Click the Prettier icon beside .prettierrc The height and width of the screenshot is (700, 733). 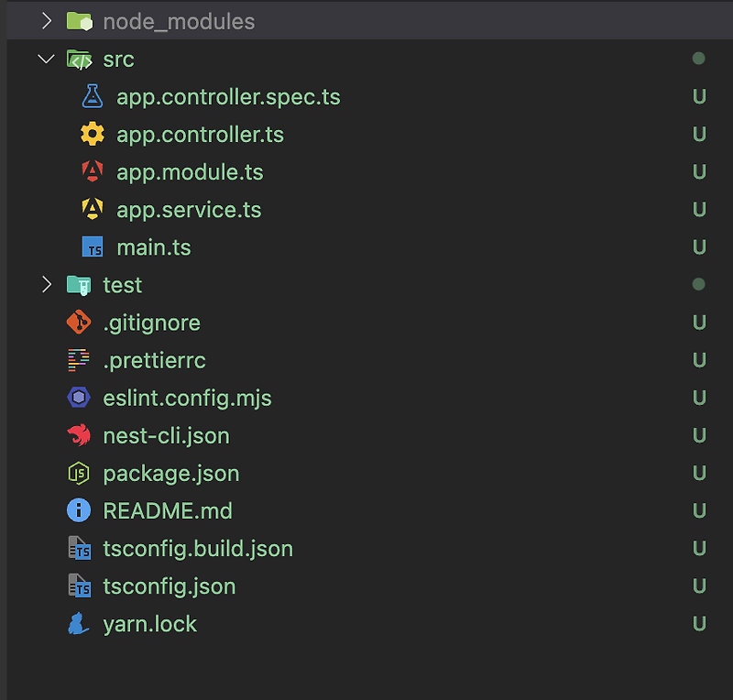pyautogui.click(x=79, y=360)
